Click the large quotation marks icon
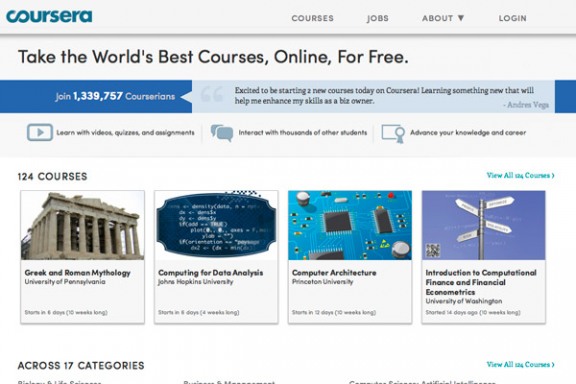 [212, 94]
